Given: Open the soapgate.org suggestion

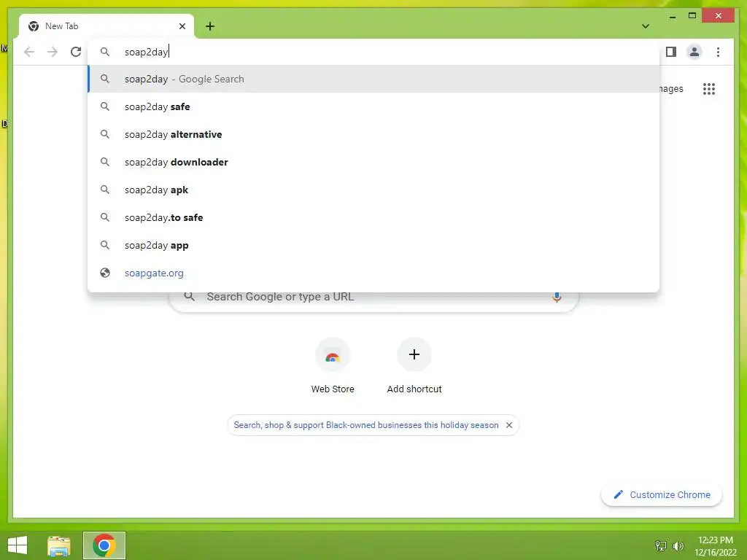Looking at the screenshot, I should (x=374, y=273).
